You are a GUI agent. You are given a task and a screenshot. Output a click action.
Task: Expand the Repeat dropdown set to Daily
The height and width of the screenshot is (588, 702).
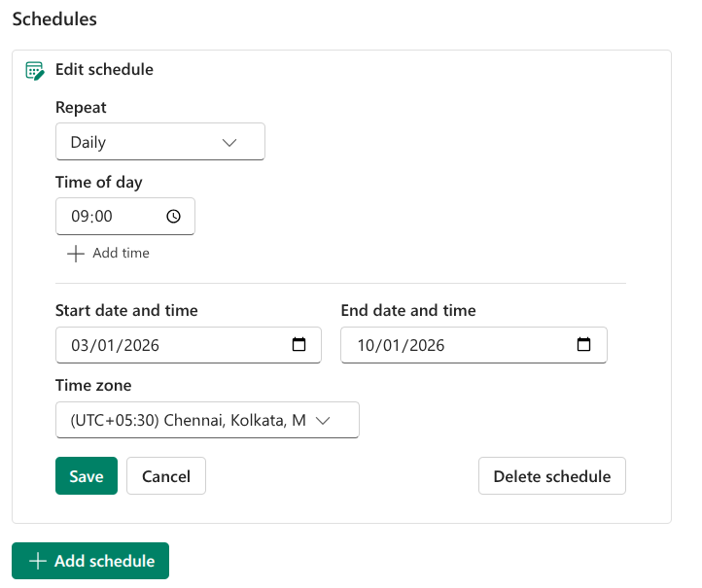[159, 142]
